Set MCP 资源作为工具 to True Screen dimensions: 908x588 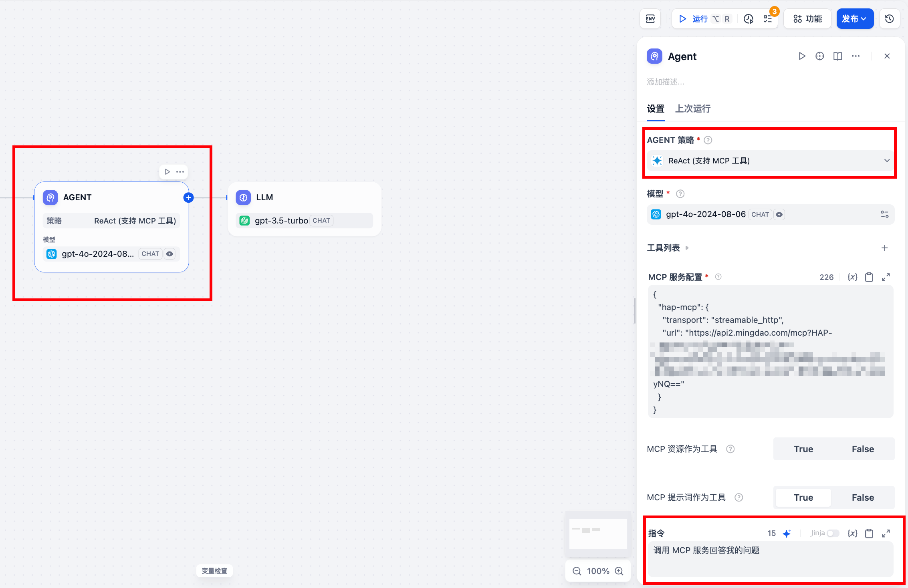[x=803, y=449]
